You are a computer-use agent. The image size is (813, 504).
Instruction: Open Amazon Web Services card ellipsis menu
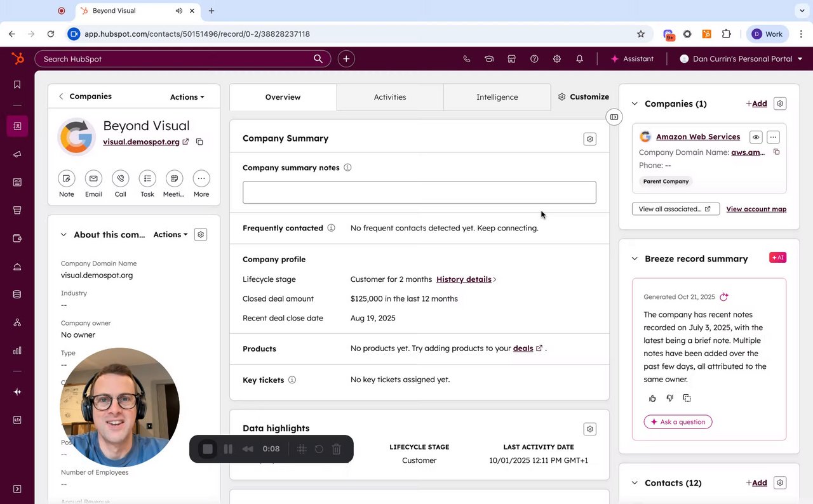tap(773, 137)
